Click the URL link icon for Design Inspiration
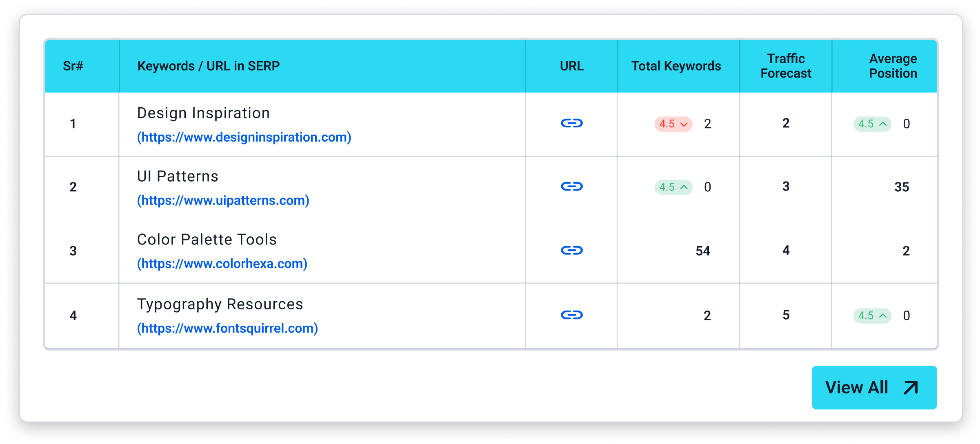The image size is (980, 444). pos(572,123)
